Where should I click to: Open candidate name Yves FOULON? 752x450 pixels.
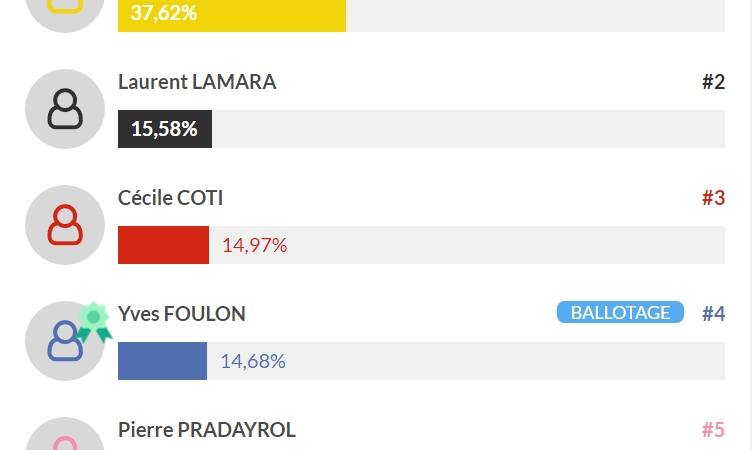(182, 314)
